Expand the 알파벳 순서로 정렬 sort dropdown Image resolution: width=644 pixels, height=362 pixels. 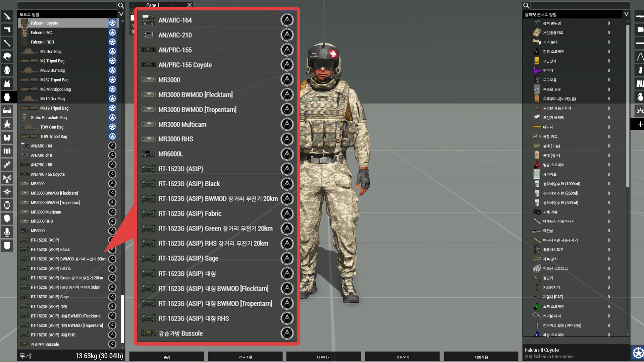tap(626, 14)
